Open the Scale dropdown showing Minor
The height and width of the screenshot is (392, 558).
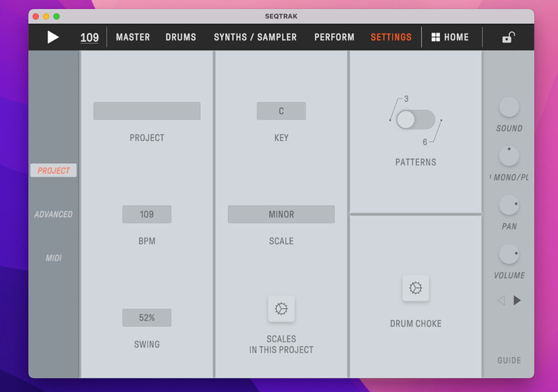coord(281,214)
